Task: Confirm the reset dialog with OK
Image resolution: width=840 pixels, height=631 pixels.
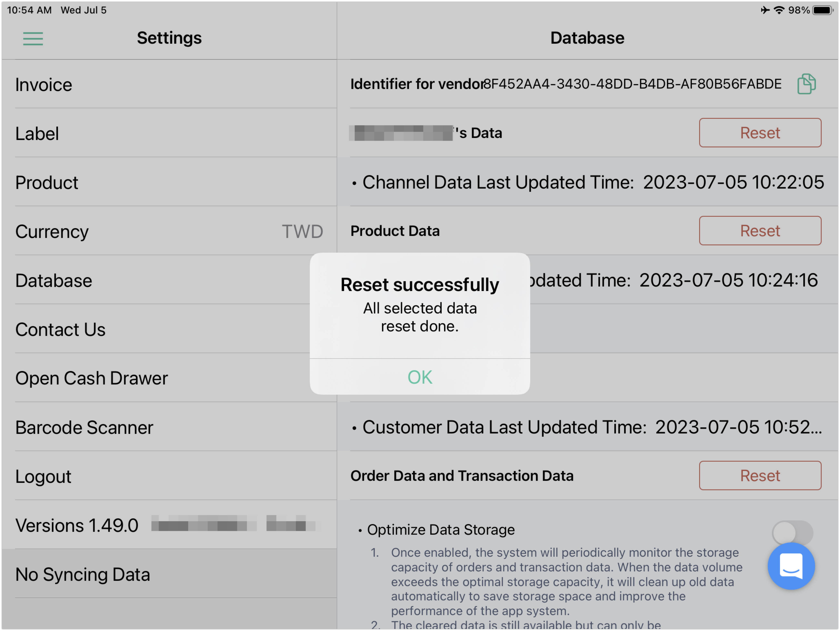Action: 420,377
